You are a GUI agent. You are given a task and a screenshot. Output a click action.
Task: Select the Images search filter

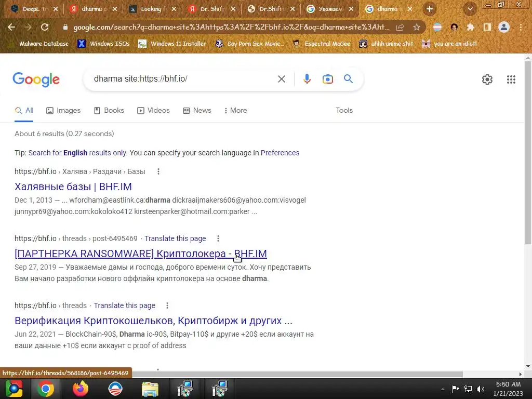(x=63, y=110)
